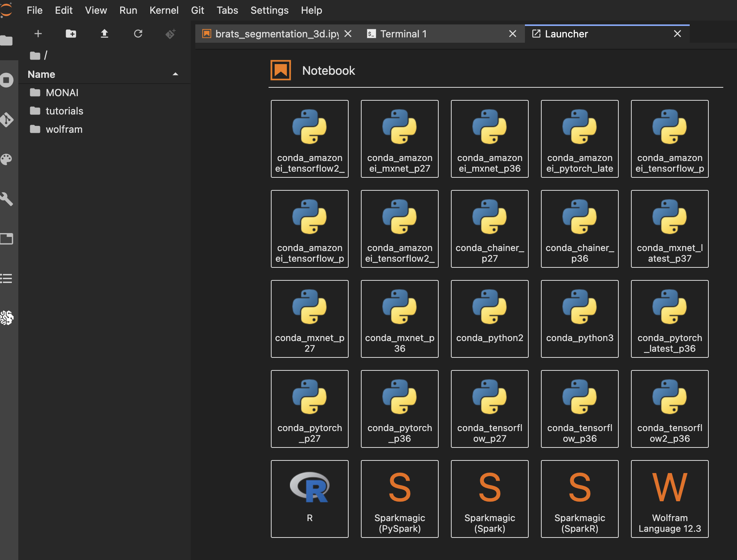
Task: Launch conda_python2 notebook
Action: point(489,319)
